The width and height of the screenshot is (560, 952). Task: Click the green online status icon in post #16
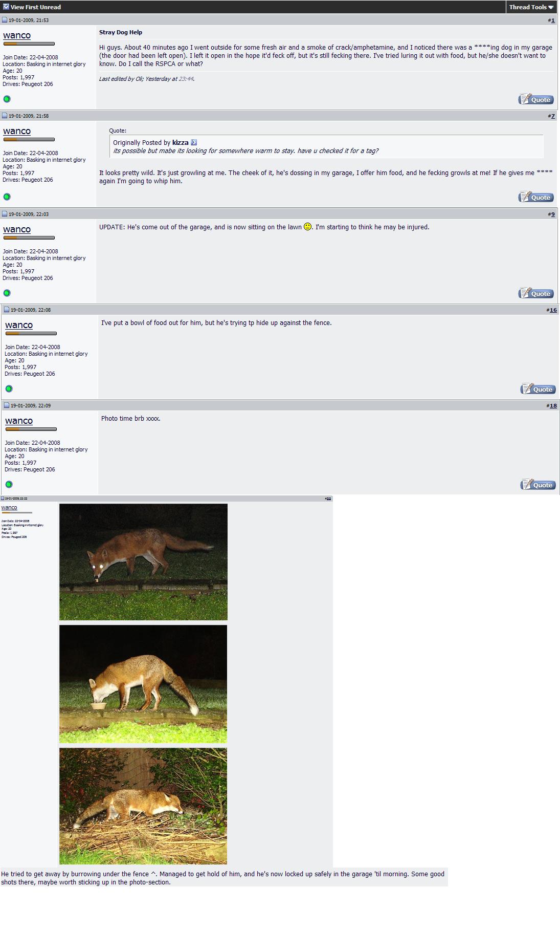pyautogui.click(x=9, y=388)
